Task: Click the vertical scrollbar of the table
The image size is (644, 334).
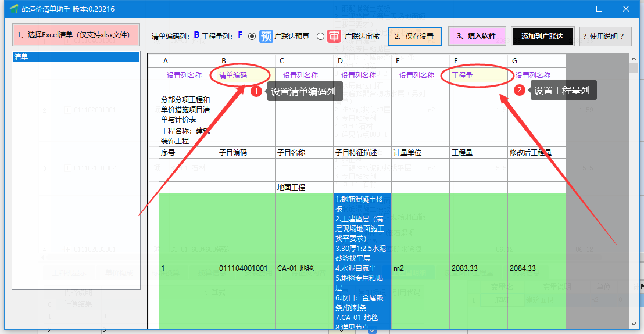Action: point(634,192)
